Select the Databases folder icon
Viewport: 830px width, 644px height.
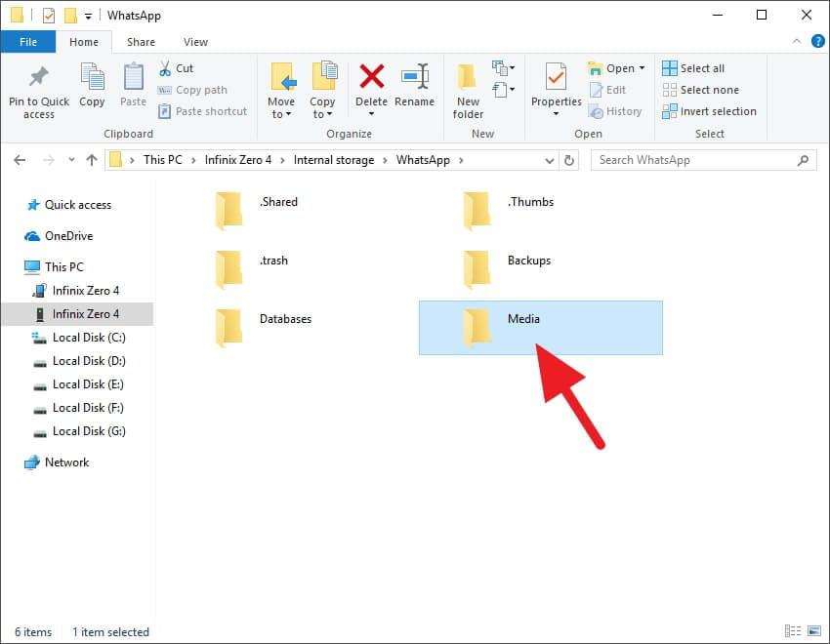click(x=228, y=329)
